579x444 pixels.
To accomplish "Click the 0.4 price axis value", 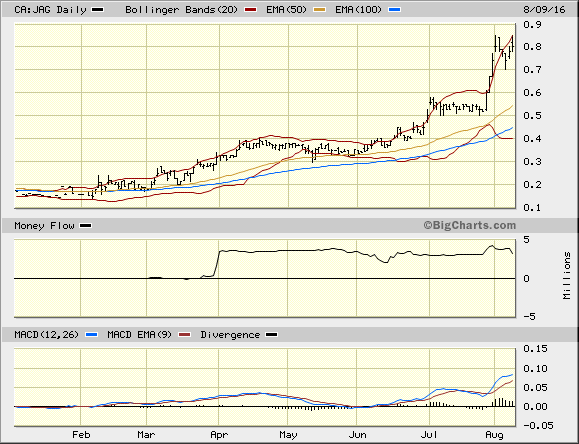I will coord(532,139).
